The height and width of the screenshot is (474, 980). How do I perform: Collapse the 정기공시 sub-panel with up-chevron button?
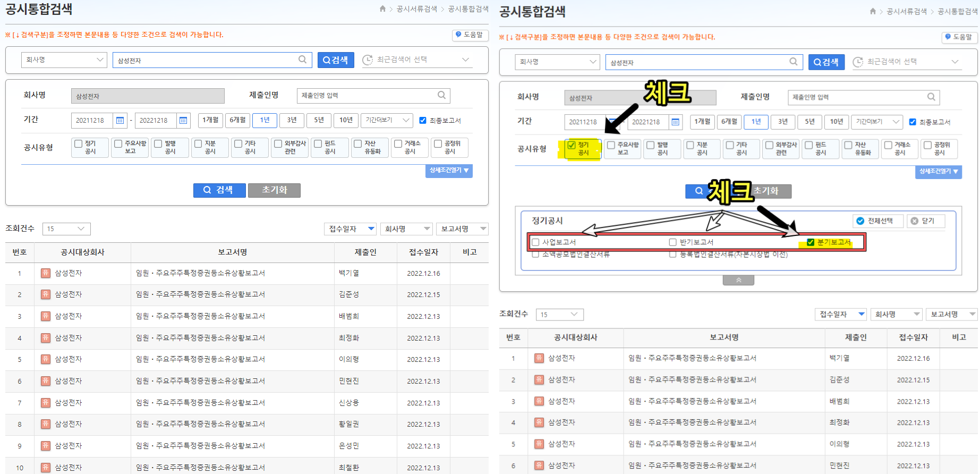pos(738,280)
